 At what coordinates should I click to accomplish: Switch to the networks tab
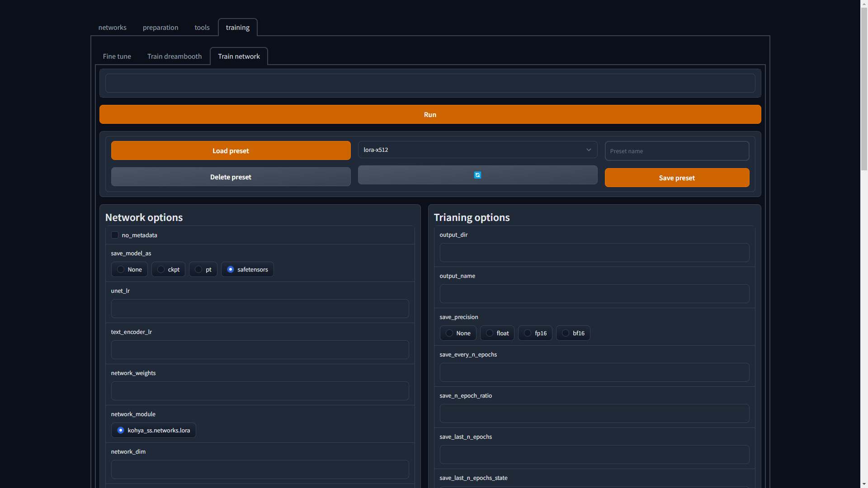[112, 28]
